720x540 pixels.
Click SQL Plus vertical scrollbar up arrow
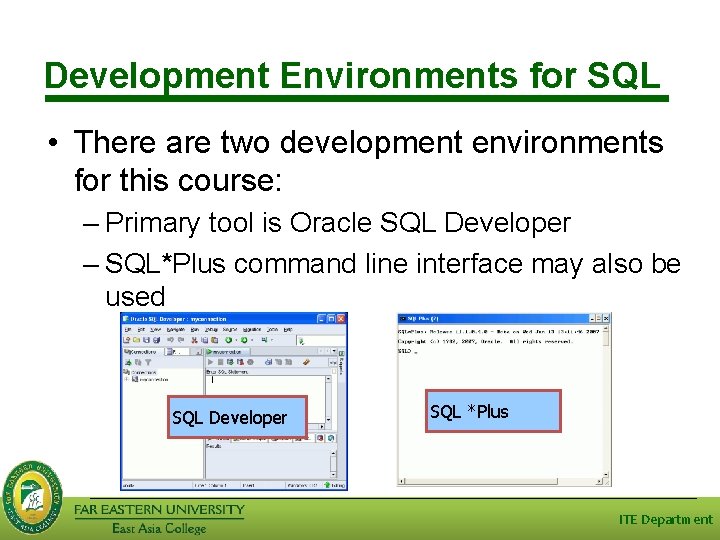[x=606, y=329]
